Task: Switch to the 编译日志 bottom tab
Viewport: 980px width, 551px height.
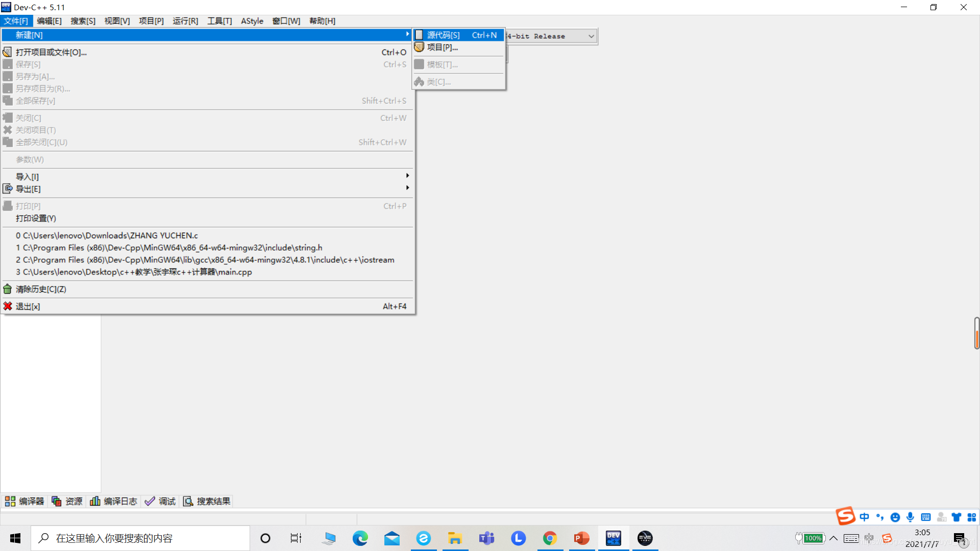Action: point(113,502)
